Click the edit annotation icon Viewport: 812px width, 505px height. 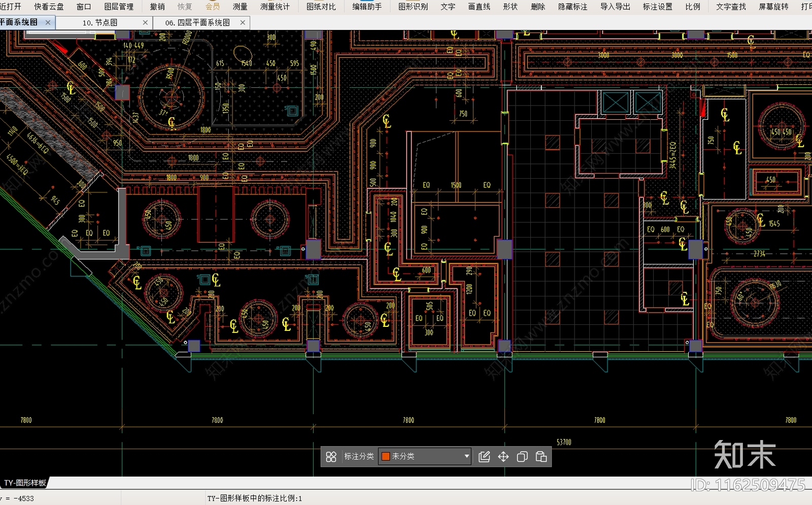point(484,457)
